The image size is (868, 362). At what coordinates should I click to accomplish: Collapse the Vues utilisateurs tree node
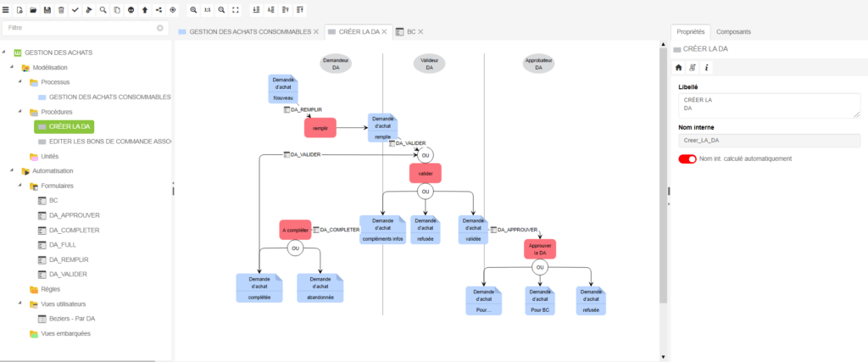coord(20,304)
